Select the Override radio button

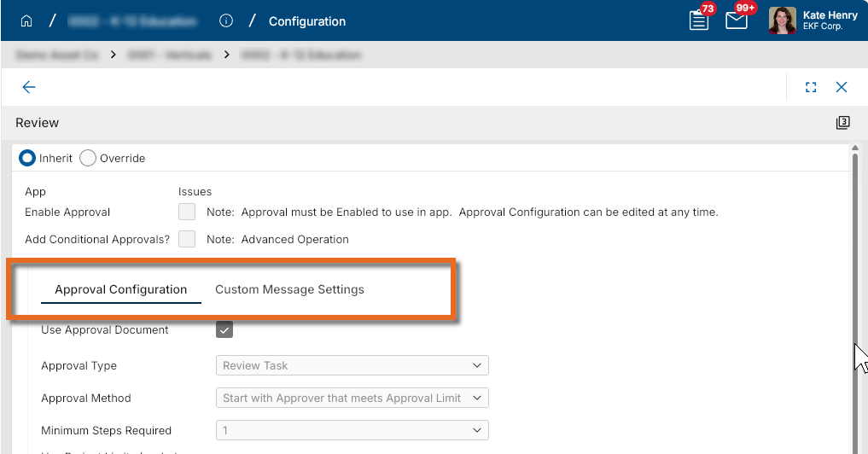pyautogui.click(x=88, y=159)
